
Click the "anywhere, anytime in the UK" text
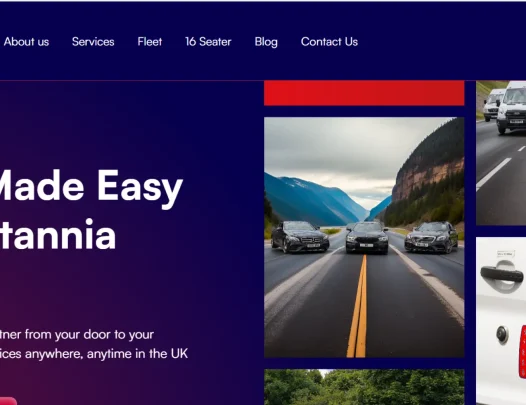tap(106, 354)
